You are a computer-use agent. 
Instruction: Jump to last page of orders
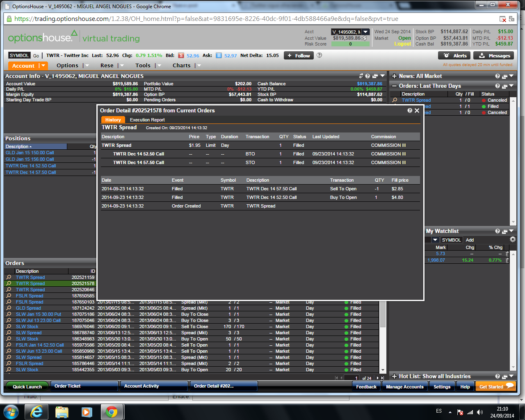click(x=383, y=378)
